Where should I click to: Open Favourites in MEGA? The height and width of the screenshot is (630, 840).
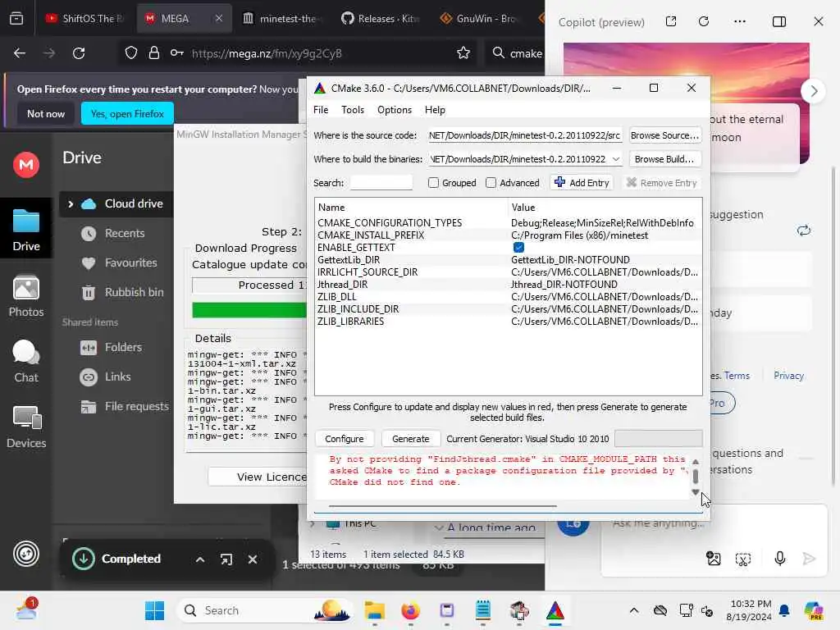pyautogui.click(x=130, y=263)
